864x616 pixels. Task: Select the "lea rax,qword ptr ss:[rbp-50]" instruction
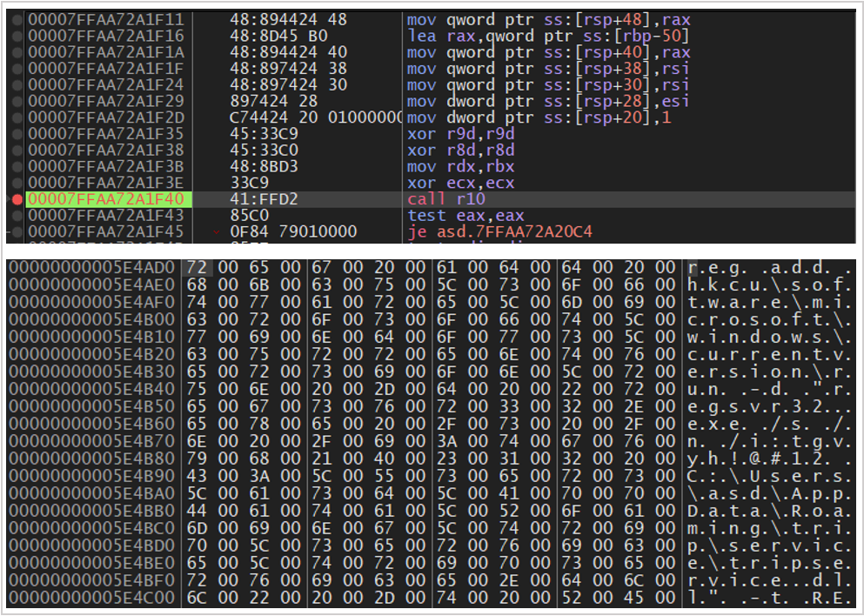[548, 36]
